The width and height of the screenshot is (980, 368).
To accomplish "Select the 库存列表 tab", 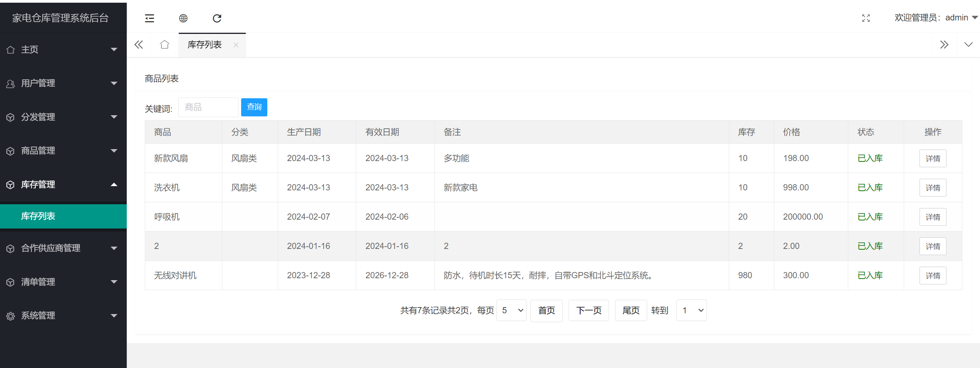I will (204, 44).
